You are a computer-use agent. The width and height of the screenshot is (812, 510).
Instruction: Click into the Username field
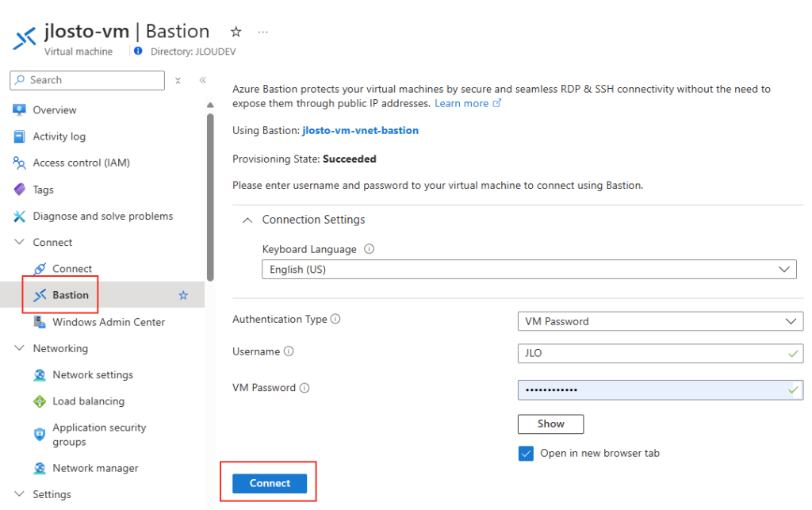pyautogui.click(x=661, y=354)
